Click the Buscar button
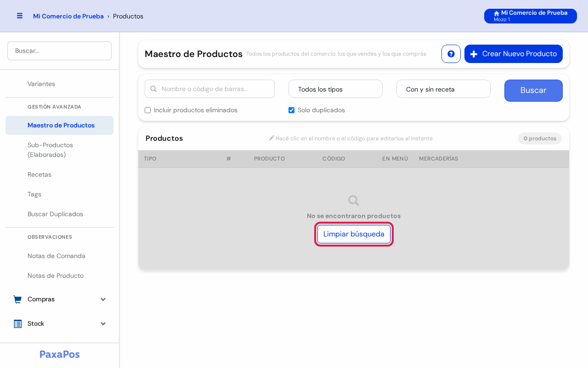 click(533, 91)
